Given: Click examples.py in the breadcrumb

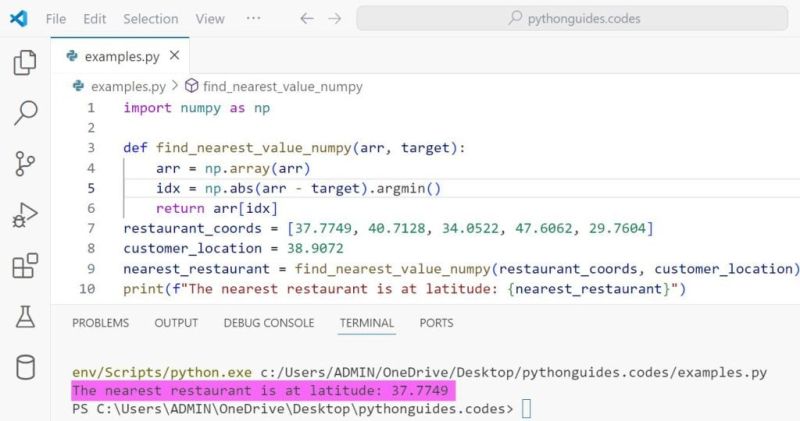Looking at the screenshot, I should [x=128, y=87].
